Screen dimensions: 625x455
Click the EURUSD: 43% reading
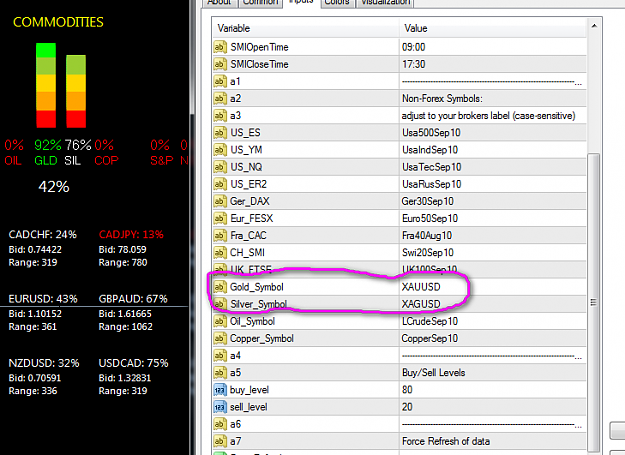43,299
